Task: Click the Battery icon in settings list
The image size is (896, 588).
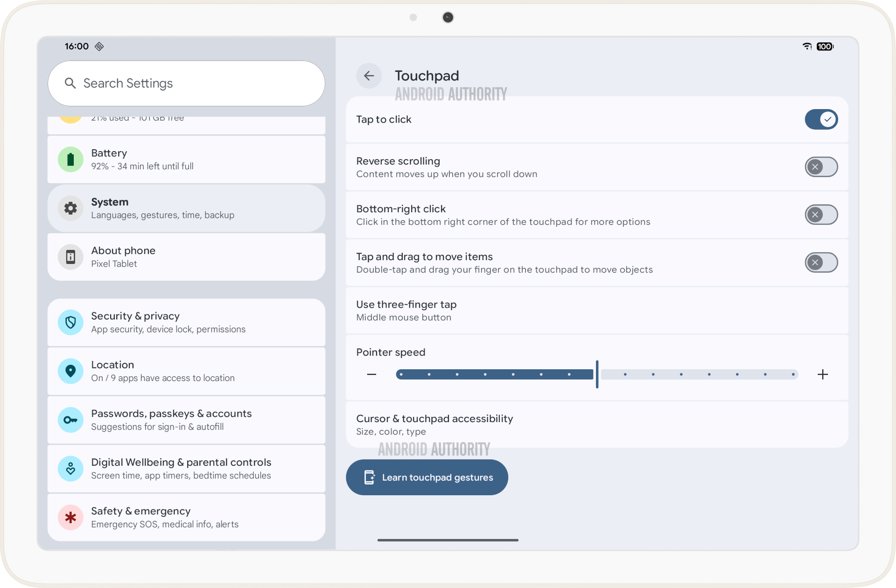Action: pyautogui.click(x=70, y=159)
